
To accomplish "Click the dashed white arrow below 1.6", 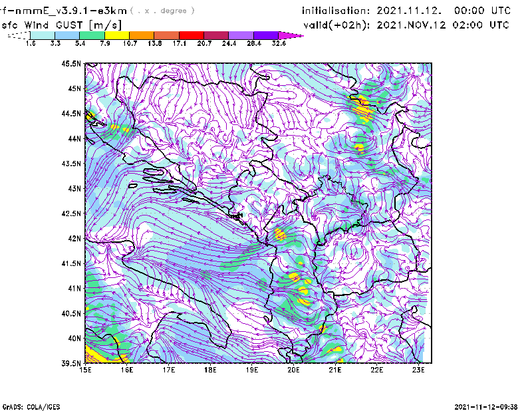I will coord(19,35).
